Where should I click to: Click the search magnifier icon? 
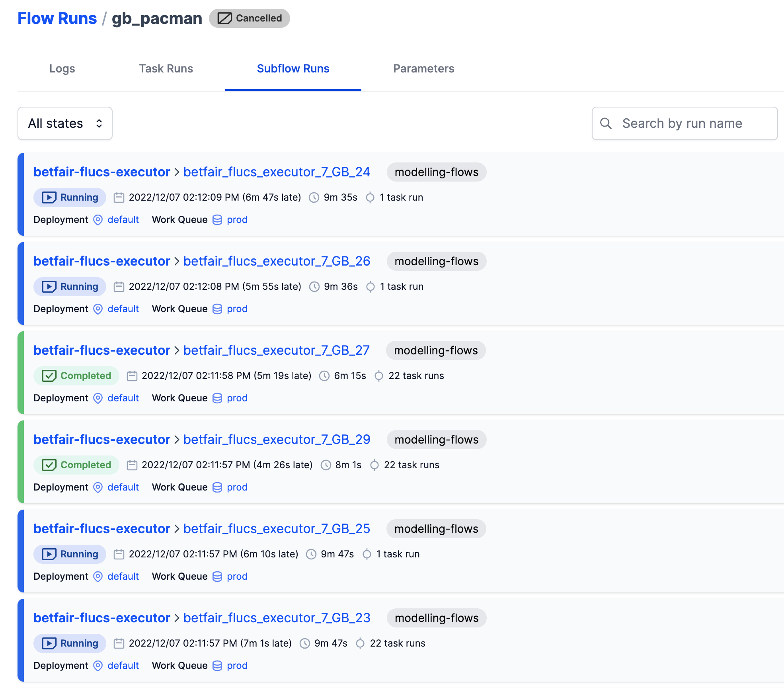click(x=606, y=123)
